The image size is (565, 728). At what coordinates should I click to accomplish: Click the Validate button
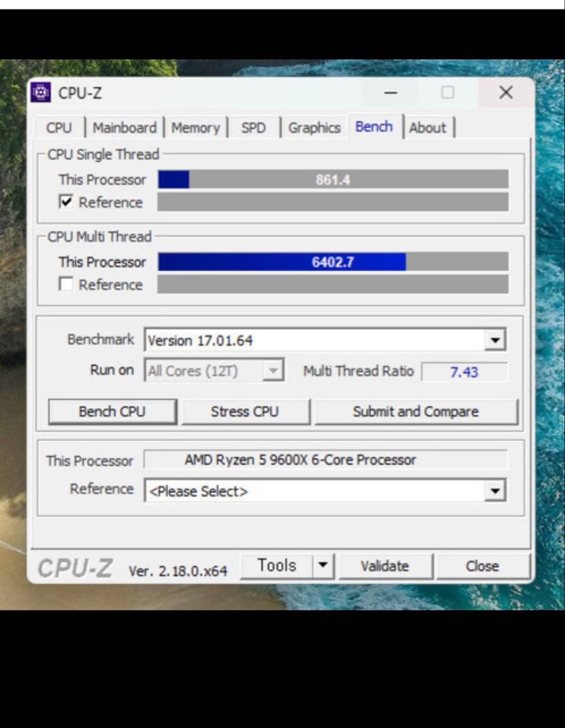pyautogui.click(x=386, y=566)
